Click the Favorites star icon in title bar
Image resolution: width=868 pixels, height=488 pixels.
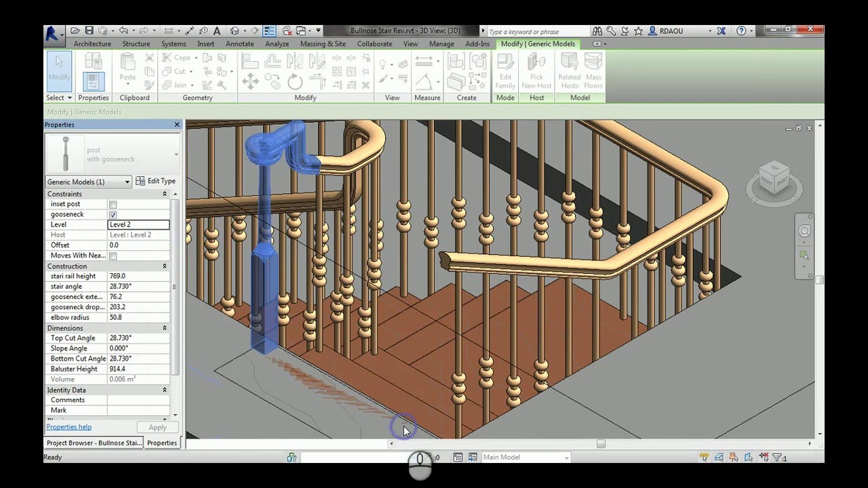pyautogui.click(x=639, y=31)
